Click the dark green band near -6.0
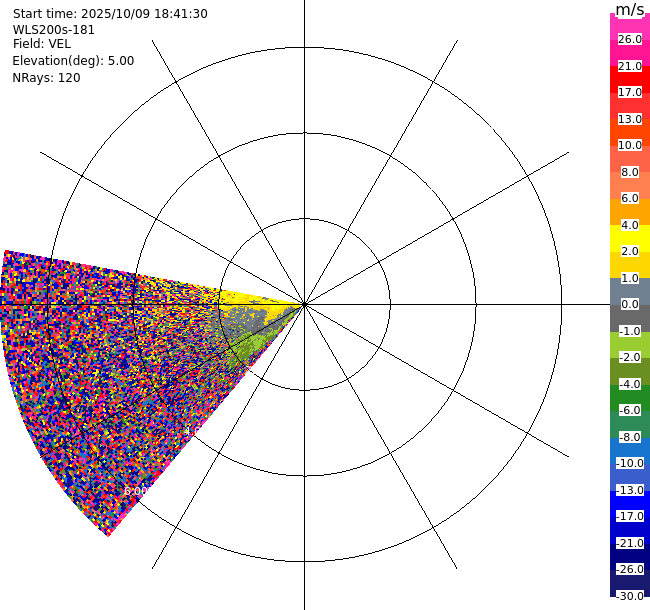 (x=629, y=397)
